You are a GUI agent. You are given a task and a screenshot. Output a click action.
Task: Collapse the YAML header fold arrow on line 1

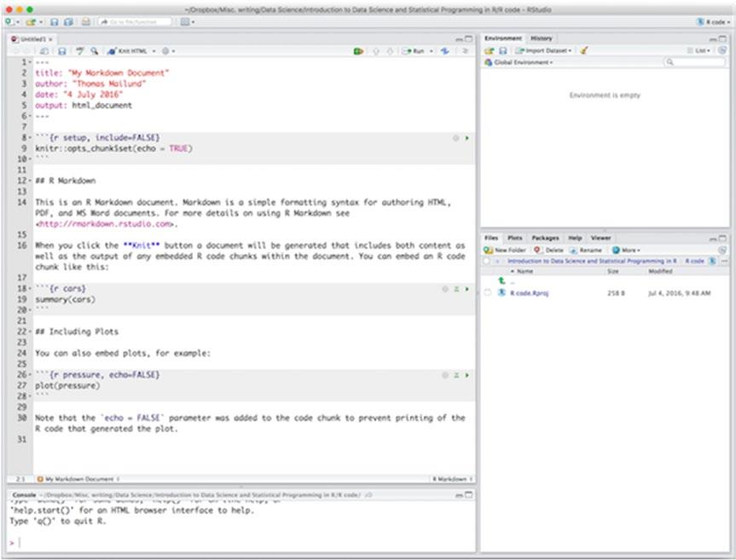click(x=31, y=62)
